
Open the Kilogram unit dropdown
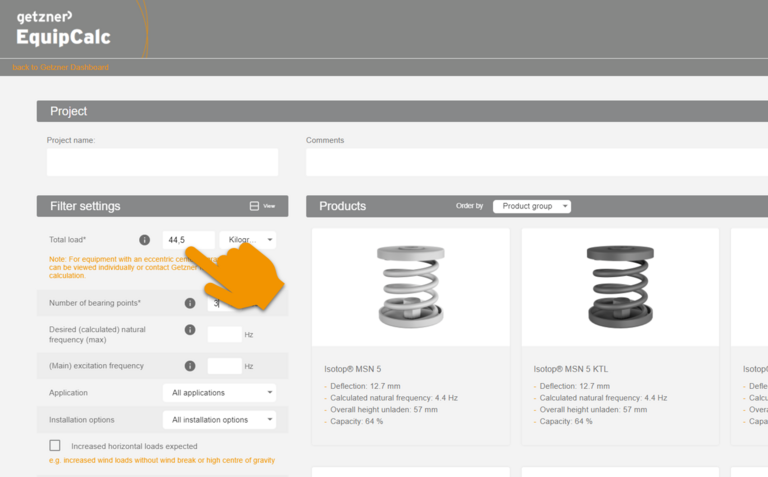[x=248, y=240]
